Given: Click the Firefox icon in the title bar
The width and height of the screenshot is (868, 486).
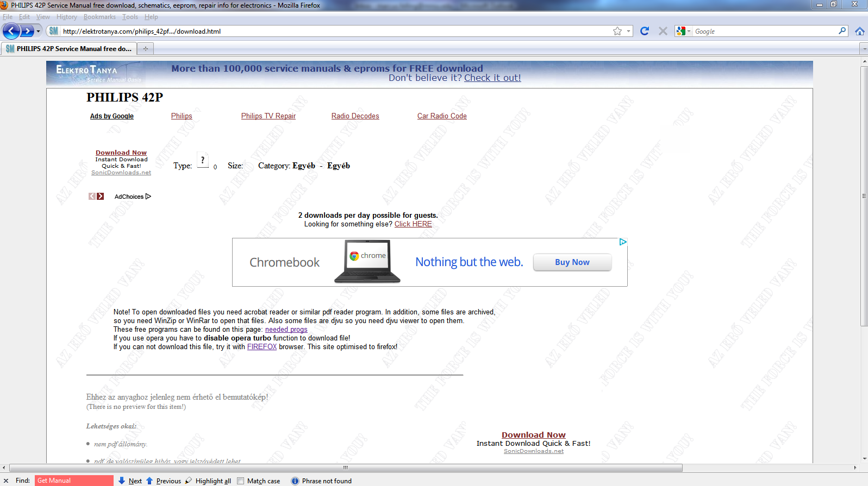Looking at the screenshot, I should [x=4, y=5].
